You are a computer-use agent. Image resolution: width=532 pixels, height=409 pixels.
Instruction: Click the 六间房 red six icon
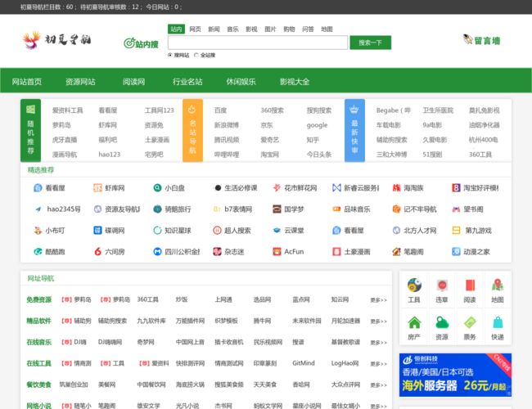click(x=97, y=252)
